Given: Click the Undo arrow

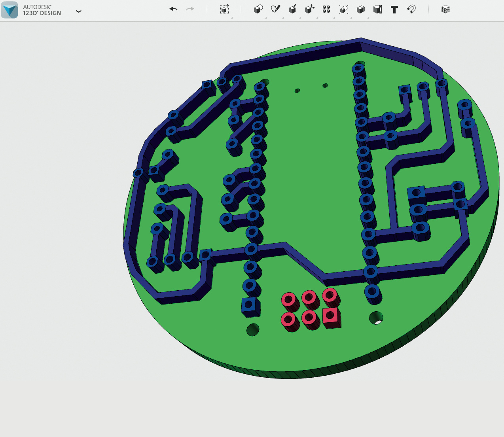Looking at the screenshot, I should (173, 9).
